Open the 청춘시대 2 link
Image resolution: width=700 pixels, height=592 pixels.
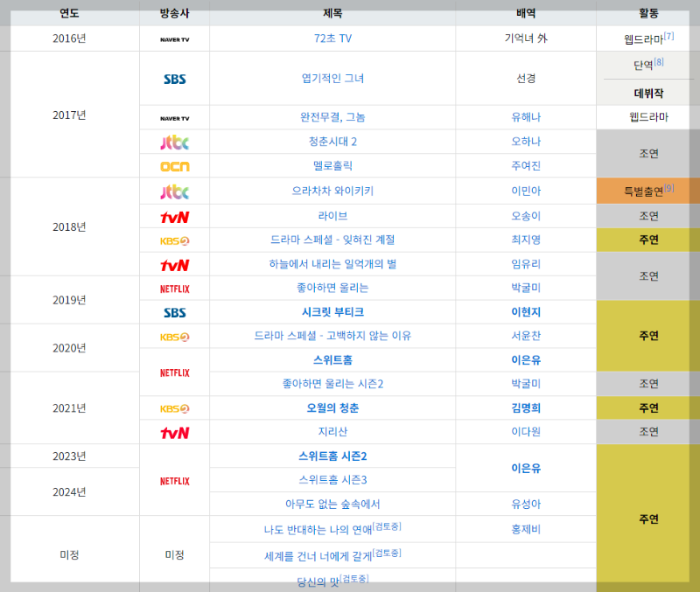(x=332, y=142)
